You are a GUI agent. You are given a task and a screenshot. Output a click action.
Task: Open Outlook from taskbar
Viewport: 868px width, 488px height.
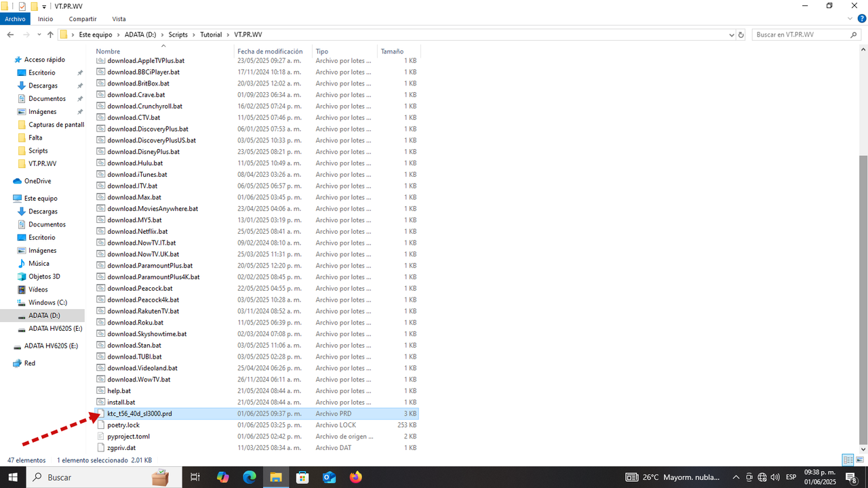[x=330, y=477]
